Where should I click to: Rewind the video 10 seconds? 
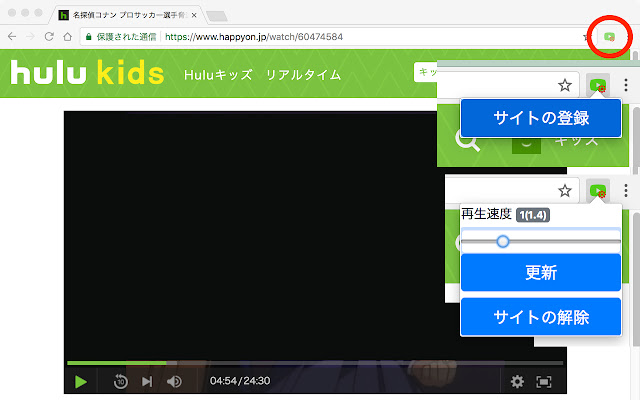(120, 382)
